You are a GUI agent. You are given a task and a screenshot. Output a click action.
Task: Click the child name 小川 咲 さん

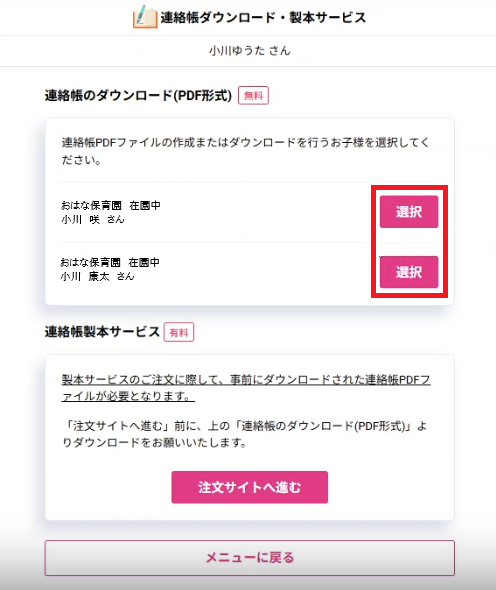pos(93,219)
